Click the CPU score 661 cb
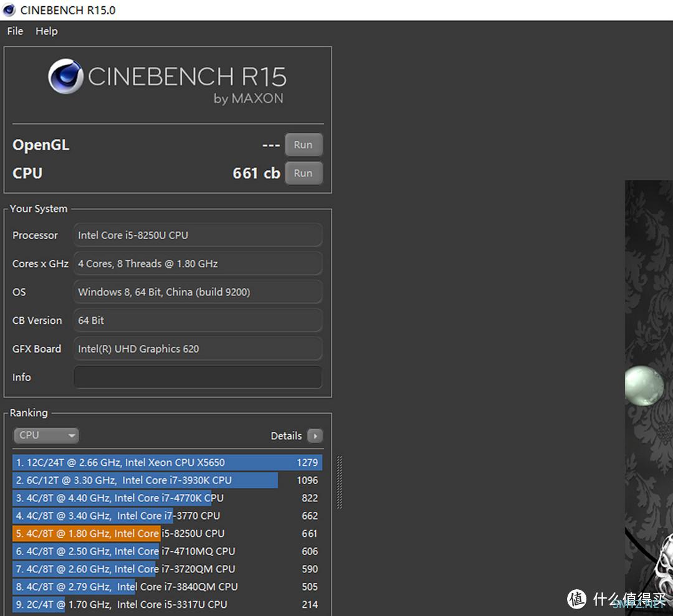This screenshot has height=616, width=673. (x=256, y=173)
